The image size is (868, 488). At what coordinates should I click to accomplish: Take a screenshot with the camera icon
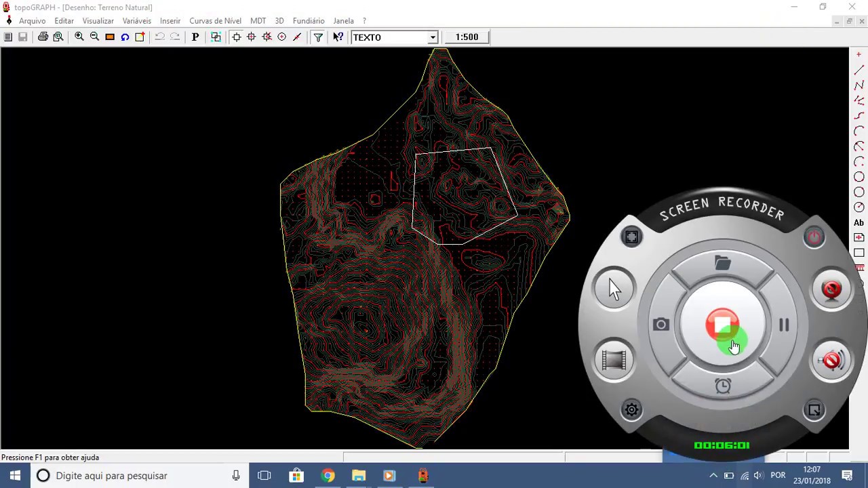(x=661, y=325)
